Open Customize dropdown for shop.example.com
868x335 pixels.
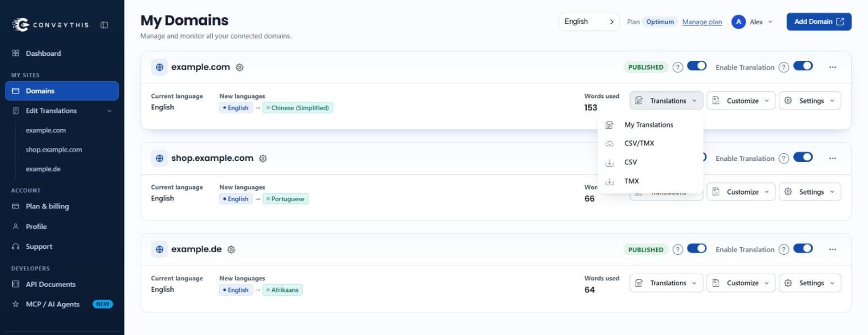pyautogui.click(x=741, y=192)
